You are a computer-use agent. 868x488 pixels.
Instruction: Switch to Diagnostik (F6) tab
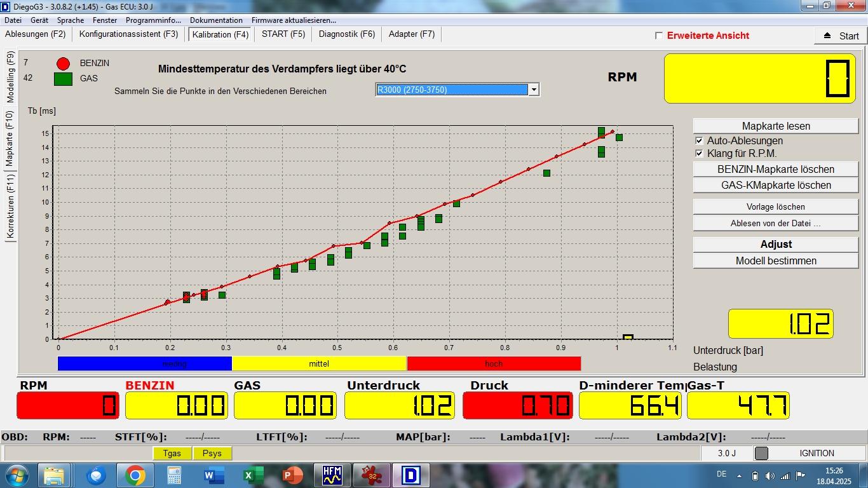pyautogui.click(x=347, y=34)
